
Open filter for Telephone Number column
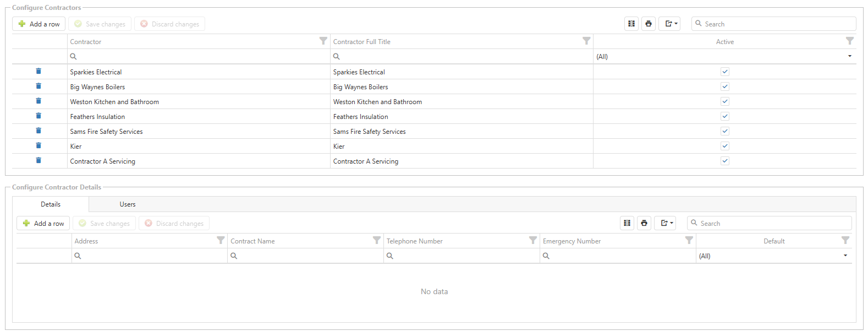tap(532, 241)
